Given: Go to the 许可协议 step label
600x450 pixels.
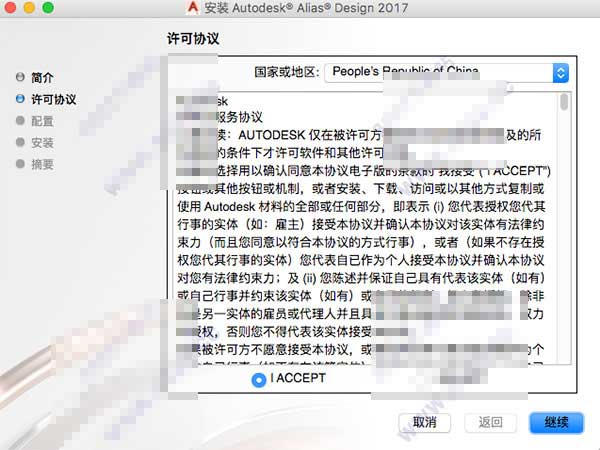Looking at the screenshot, I should [x=54, y=99].
